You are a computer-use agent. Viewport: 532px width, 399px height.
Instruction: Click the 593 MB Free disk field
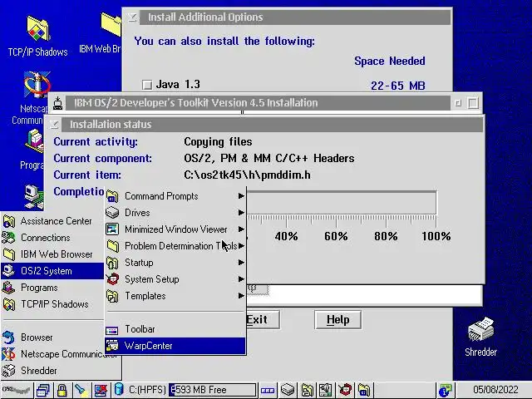tap(212, 390)
